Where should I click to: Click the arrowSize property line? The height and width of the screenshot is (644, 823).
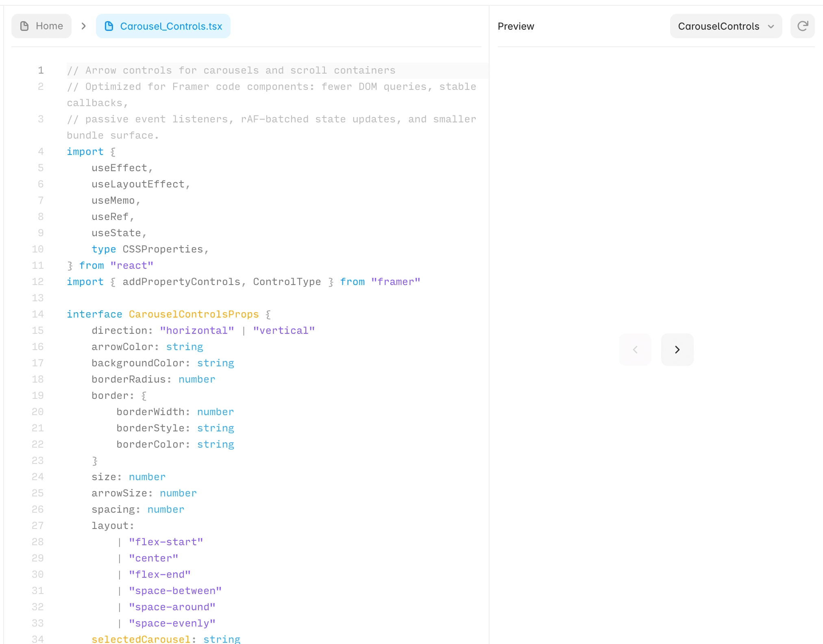click(x=144, y=493)
